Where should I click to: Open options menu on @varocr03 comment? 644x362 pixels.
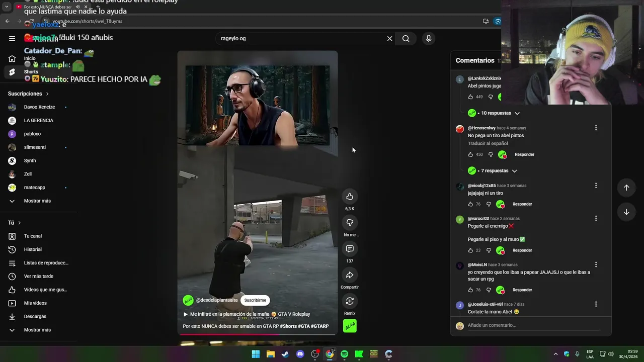[x=596, y=218]
